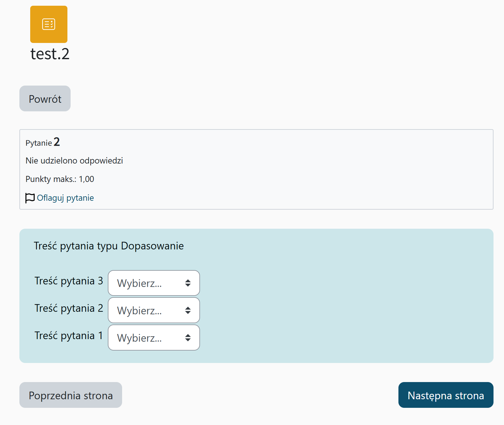Go to Następna strona
Image resolution: width=504 pixels, height=425 pixels.
(x=445, y=395)
